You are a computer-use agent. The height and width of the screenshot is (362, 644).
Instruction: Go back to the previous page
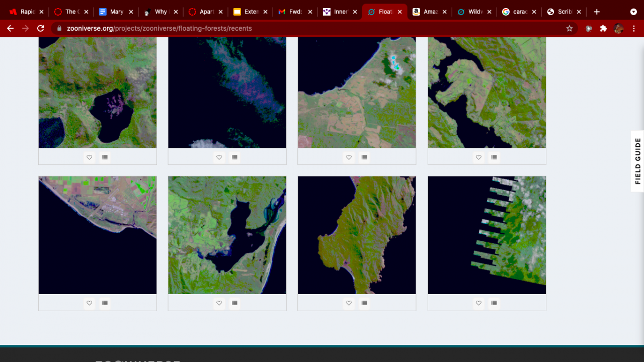pos(10,29)
